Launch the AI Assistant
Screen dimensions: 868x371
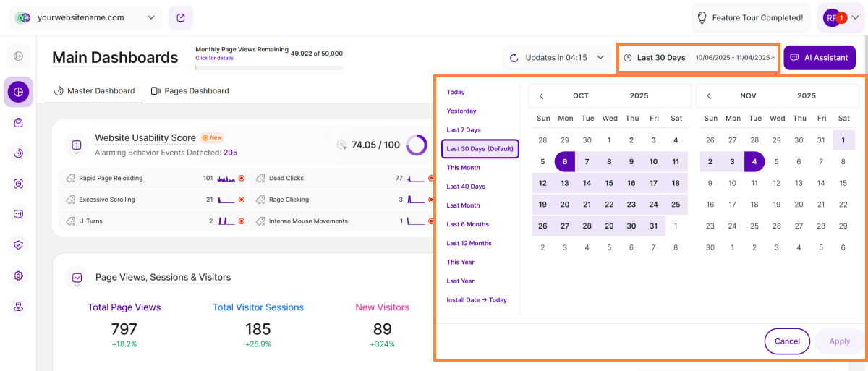pos(819,58)
